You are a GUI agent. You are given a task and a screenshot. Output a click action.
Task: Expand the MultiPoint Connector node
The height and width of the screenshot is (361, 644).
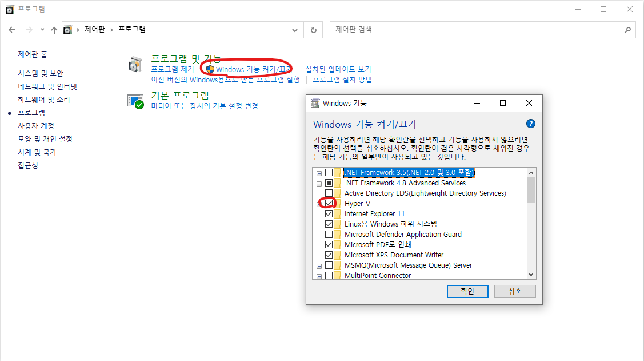[319, 276]
